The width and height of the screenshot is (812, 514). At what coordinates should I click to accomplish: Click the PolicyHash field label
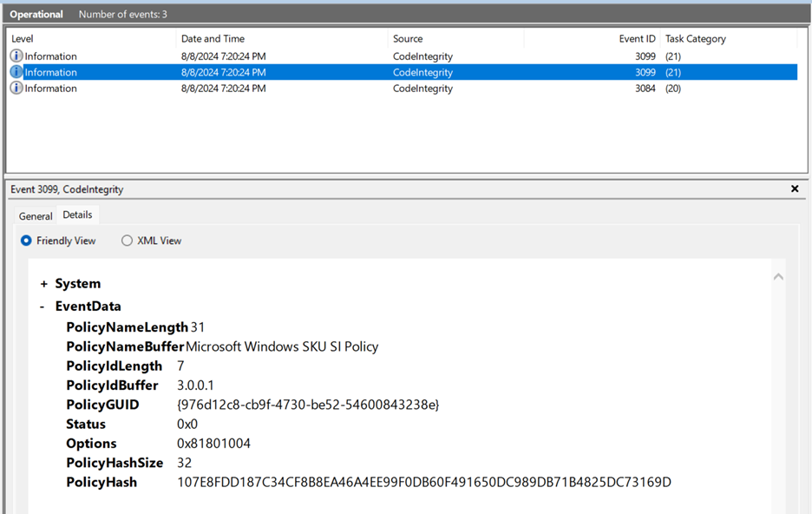coord(101,483)
